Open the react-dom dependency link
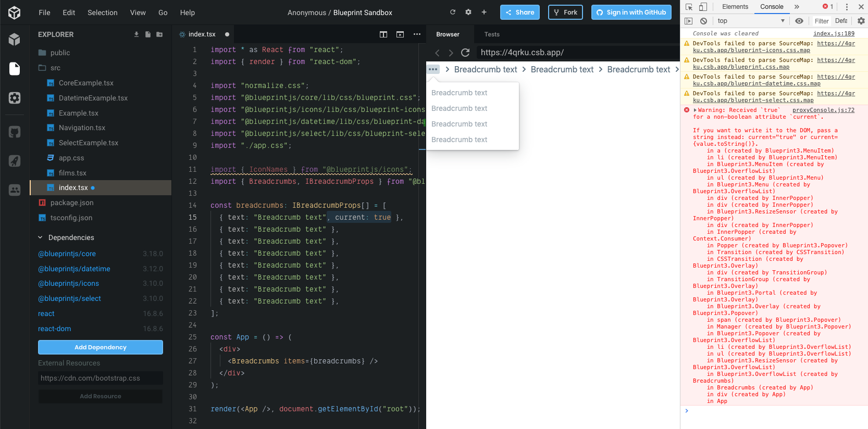 click(55, 329)
